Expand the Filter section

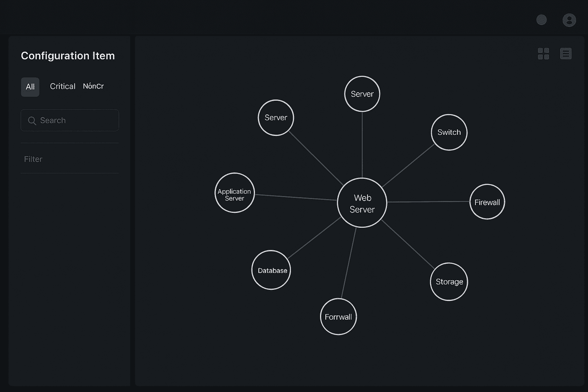(33, 159)
